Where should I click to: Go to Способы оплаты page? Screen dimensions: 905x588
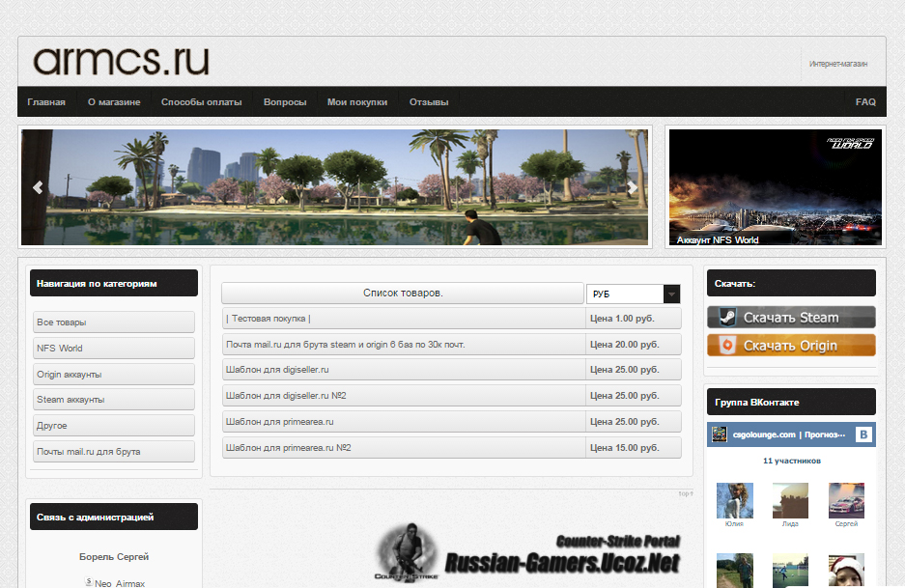pos(202,102)
